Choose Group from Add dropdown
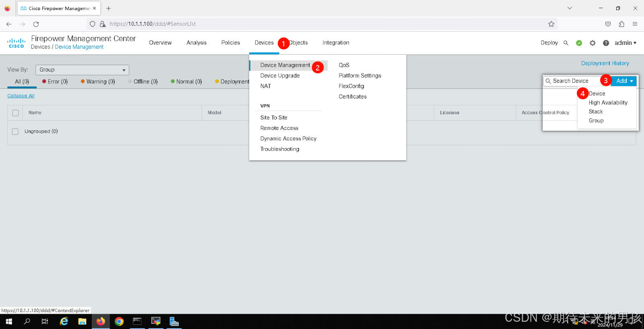The height and width of the screenshot is (329, 644). [596, 121]
